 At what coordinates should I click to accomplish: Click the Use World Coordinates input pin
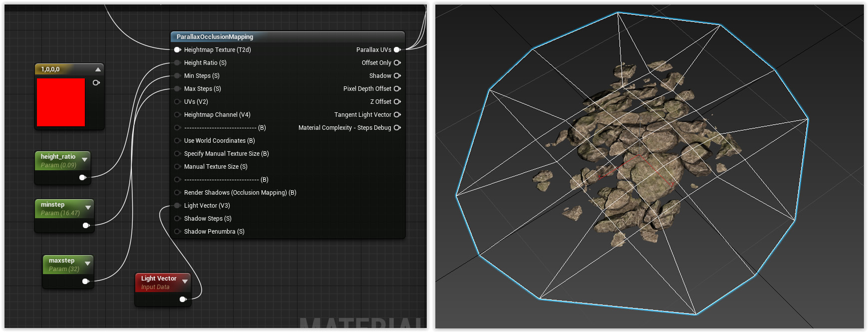click(x=177, y=141)
